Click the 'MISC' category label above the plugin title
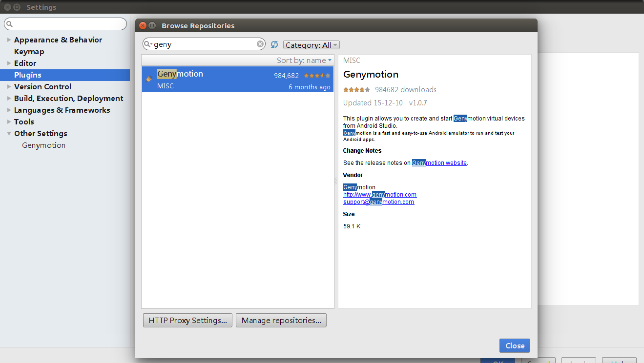This screenshot has width=644, height=363. click(352, 60)
